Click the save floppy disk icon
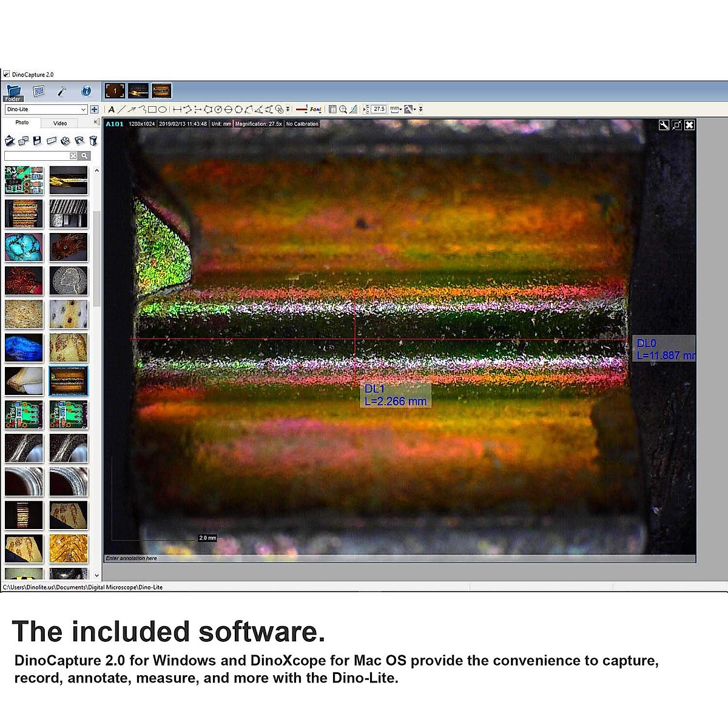 [37, 141]
